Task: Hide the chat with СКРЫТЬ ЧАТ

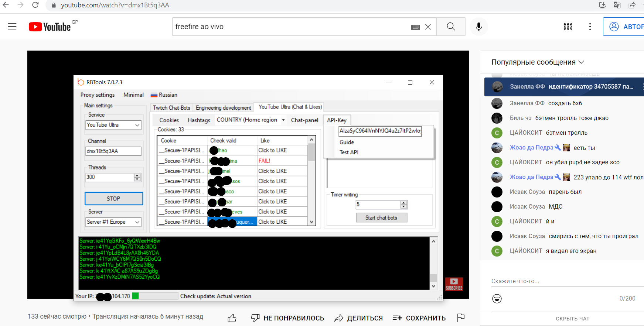Action: coord(572,319)
